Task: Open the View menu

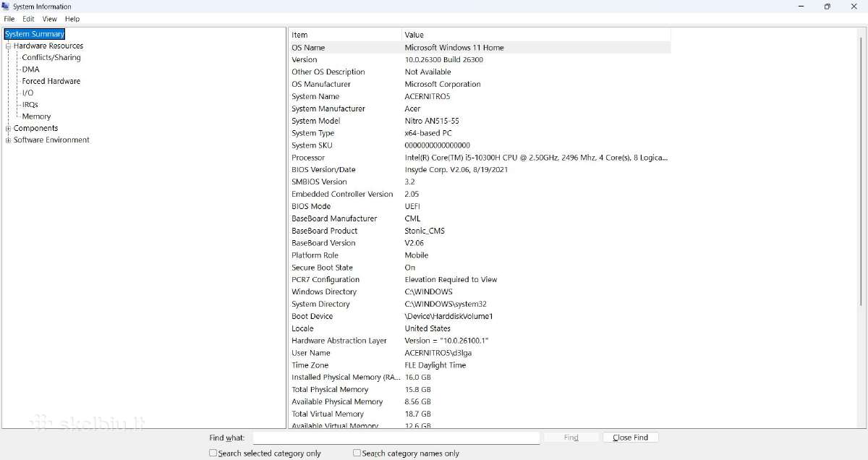Action: tap(49, 19)
